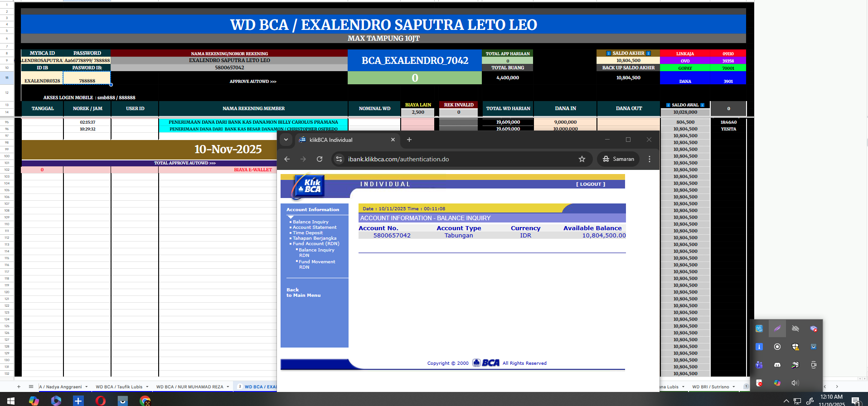Close the klikBCA Individual tab
Screen dimensions: 868x406
[393, 140]
